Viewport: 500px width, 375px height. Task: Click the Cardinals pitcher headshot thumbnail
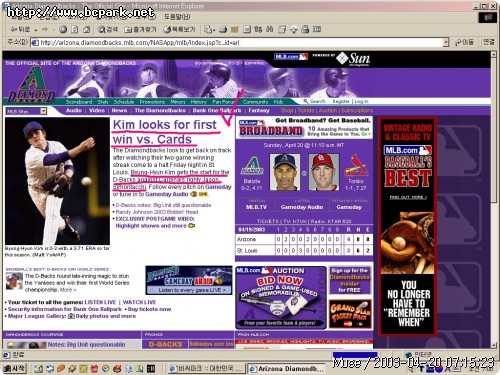pyautogui.click(x=324, y=172)
